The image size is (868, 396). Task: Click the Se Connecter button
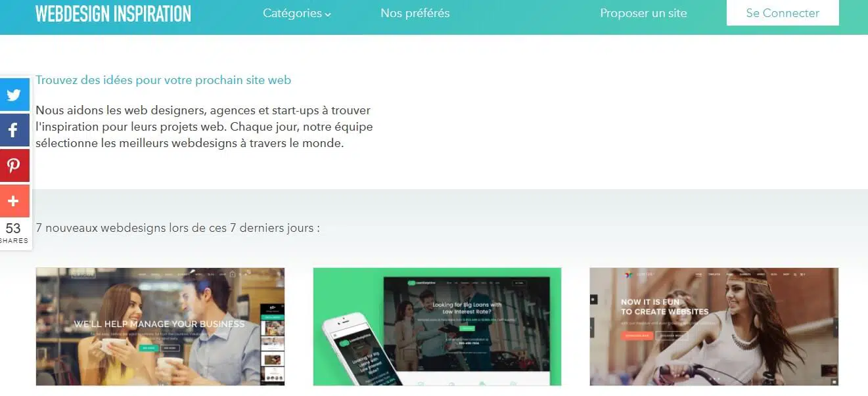click(x=783, y=12)
